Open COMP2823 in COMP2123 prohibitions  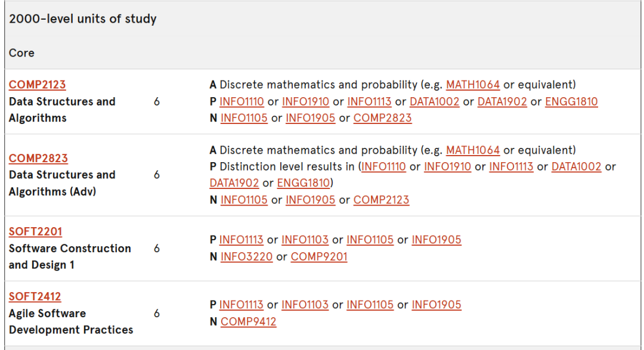382,118
